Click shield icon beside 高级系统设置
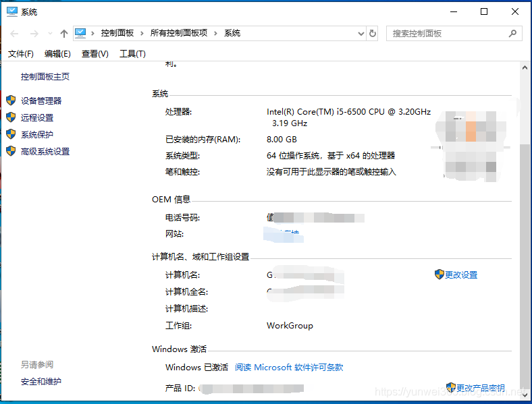Image resolution: width=532 pixels, height=404 pixels. (x=11, y=151)
